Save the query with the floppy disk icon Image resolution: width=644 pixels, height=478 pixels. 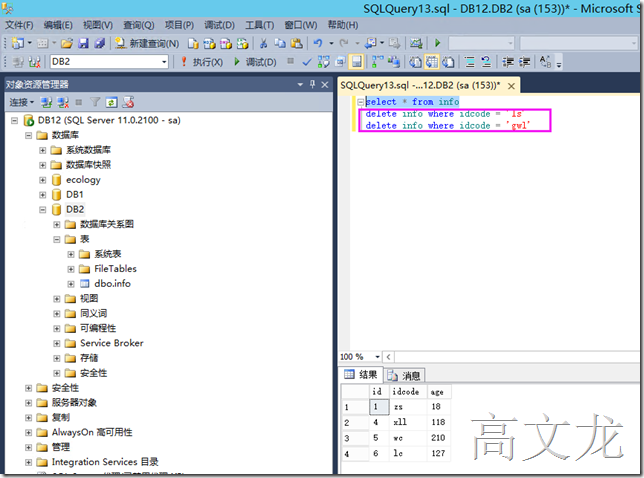tap(83, 43)
